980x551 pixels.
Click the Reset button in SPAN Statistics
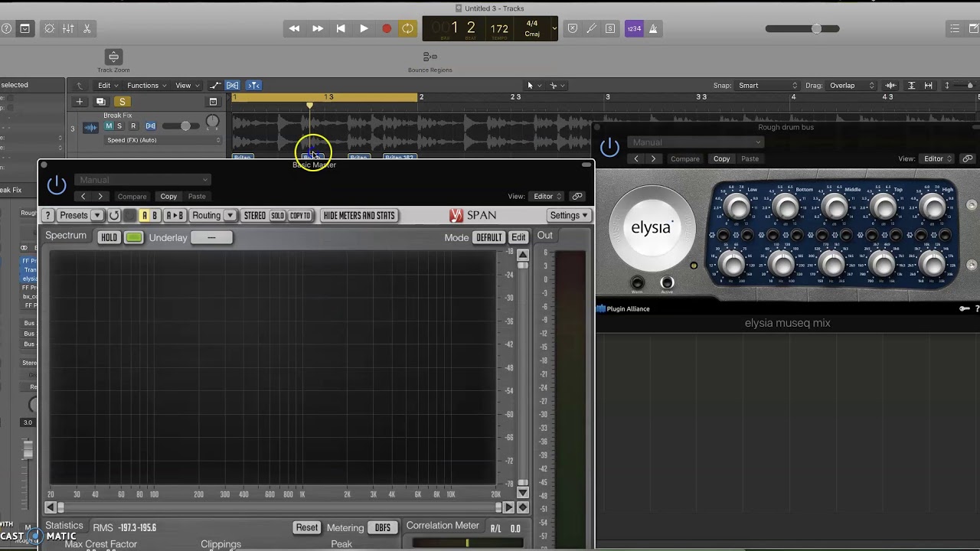(x=307, y=527)
